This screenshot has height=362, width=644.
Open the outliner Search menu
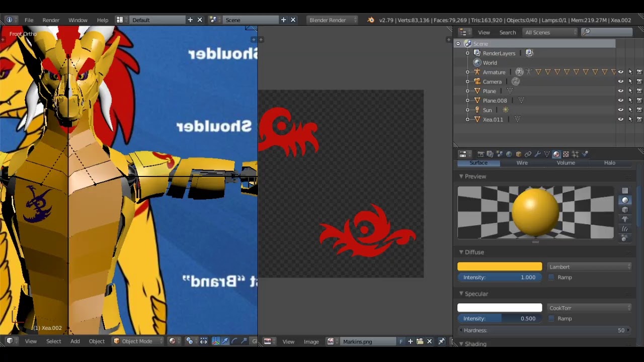(508, 32)
